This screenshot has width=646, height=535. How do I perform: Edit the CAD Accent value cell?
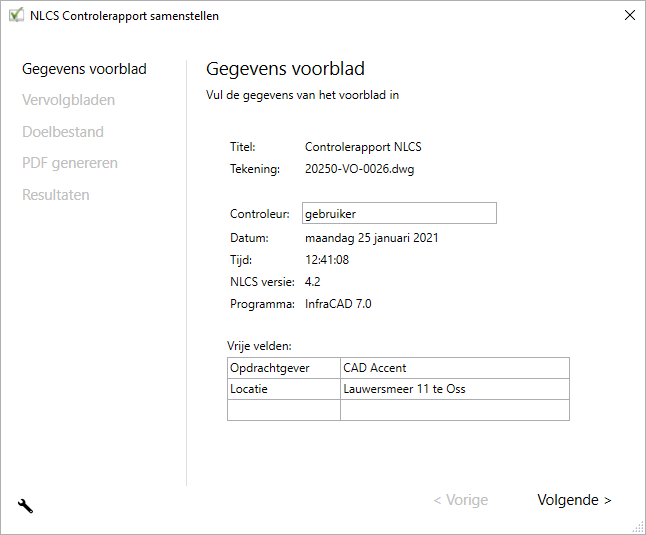[455, 368]
